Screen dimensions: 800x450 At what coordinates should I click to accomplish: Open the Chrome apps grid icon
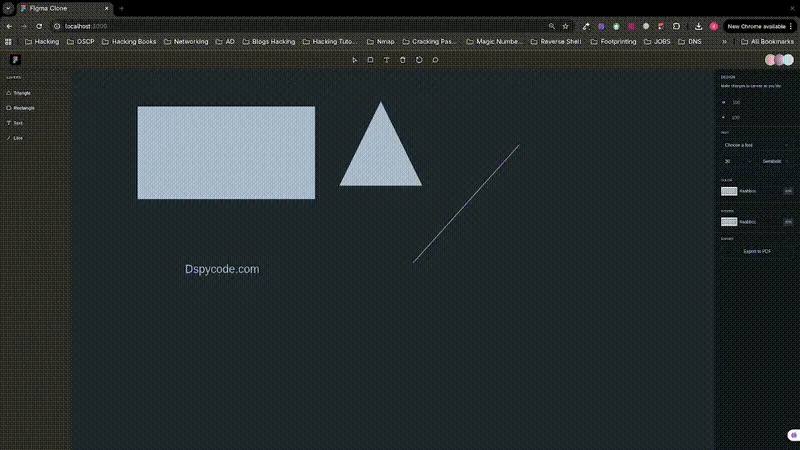click(8, 42)
